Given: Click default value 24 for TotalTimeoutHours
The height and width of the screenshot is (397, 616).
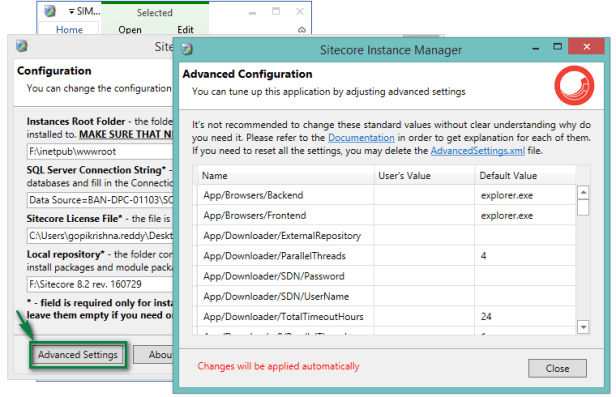Looking at the screenshot, I should click(x=486, y=317).
